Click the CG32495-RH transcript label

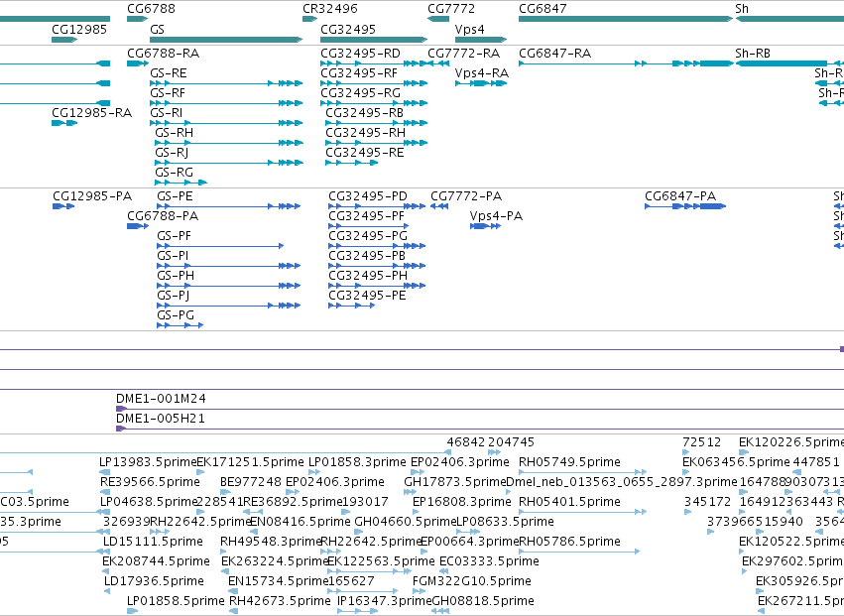coord(366,133)
